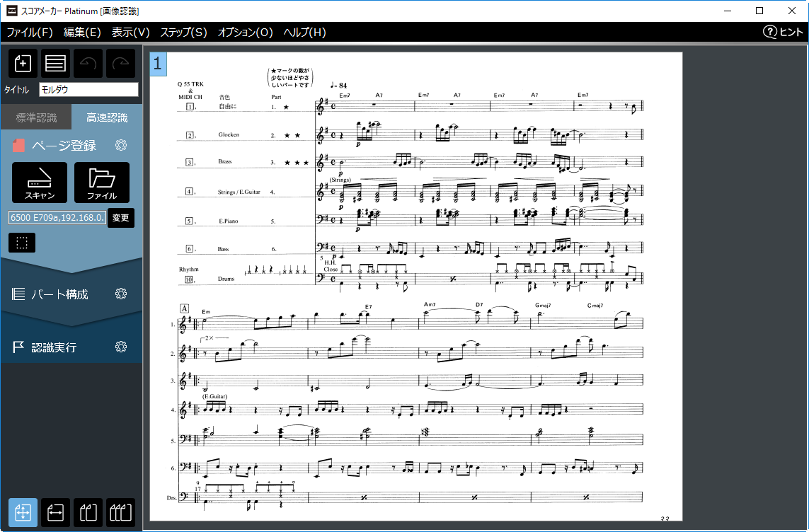
Task: Open the ステップ(S) menu
Action: [184, 33]
